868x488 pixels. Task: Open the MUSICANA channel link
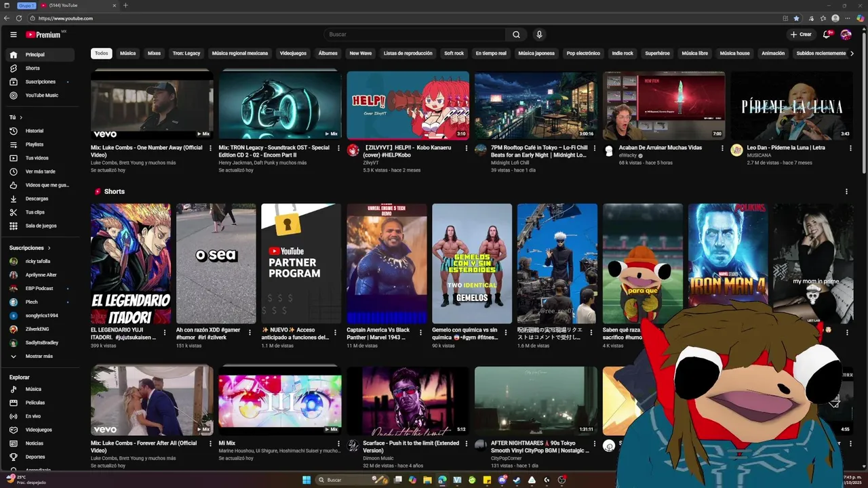pyautogui.click(x=759, y=155)
